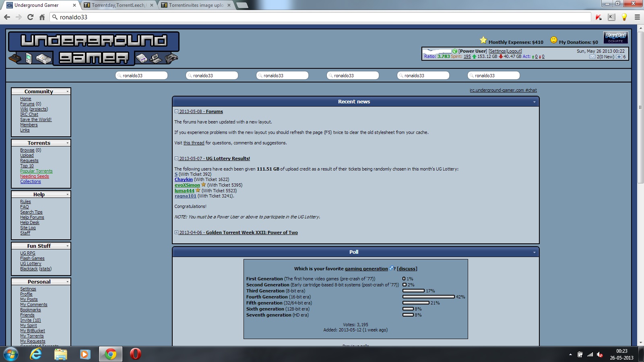Go back using the browser back arrow
Screen dimensions: 644x362
tap(7, 17)
